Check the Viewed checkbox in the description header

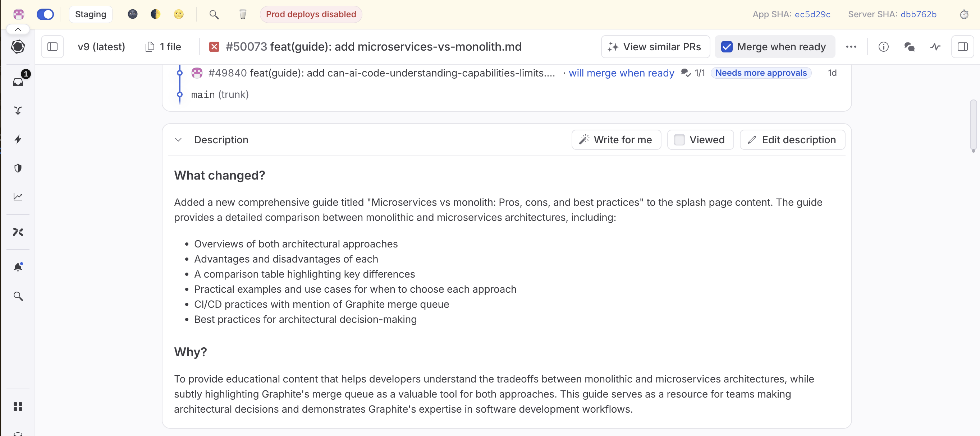click(679, 140)
